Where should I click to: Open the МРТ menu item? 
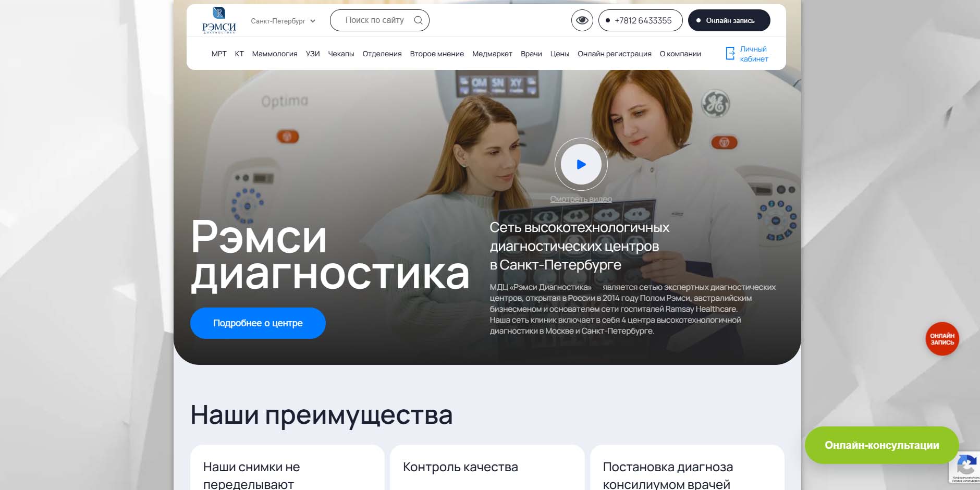[219, 54]
